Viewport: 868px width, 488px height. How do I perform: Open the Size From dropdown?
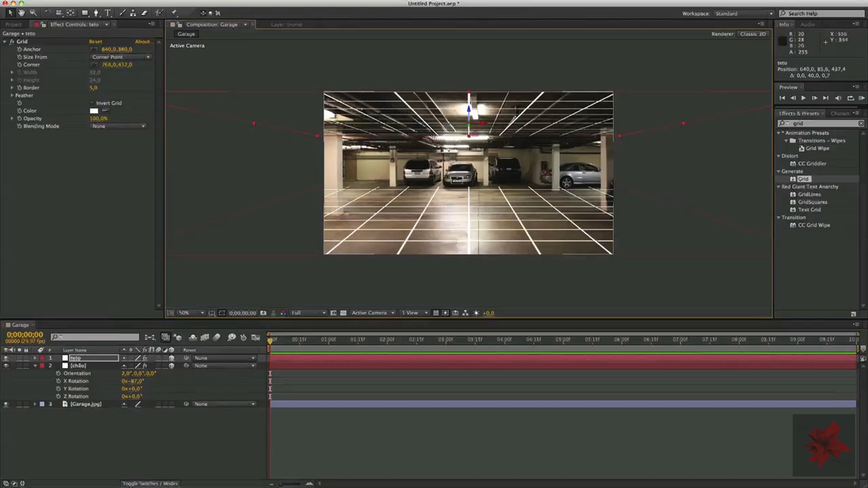[121, 57]
